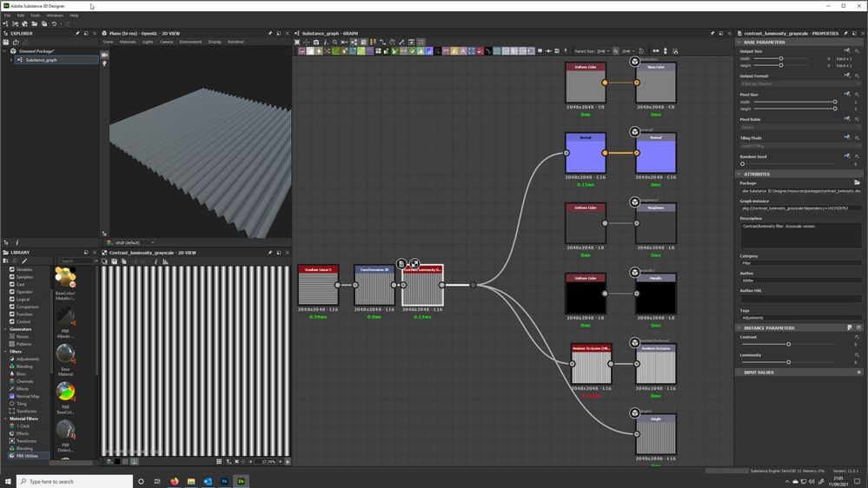Select Adjustments under Filters in Library

click(x=28, y=359)
